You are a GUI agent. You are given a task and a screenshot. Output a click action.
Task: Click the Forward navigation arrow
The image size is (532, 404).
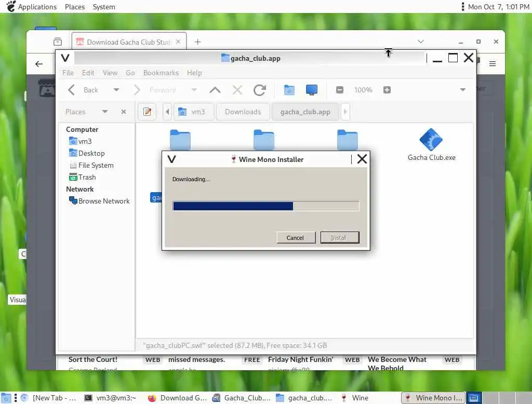click(137, 90)
